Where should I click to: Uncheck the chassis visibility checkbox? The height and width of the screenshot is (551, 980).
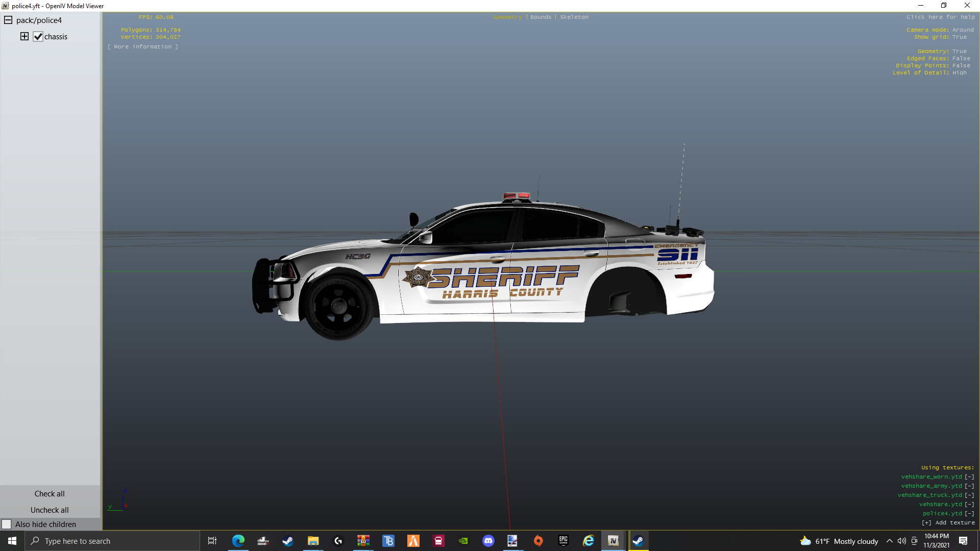pos(38,37)
